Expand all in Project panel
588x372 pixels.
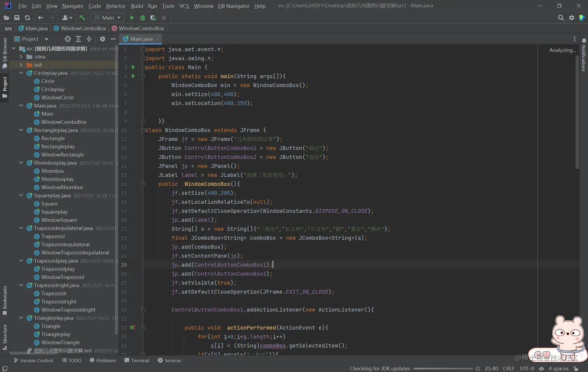78,39
